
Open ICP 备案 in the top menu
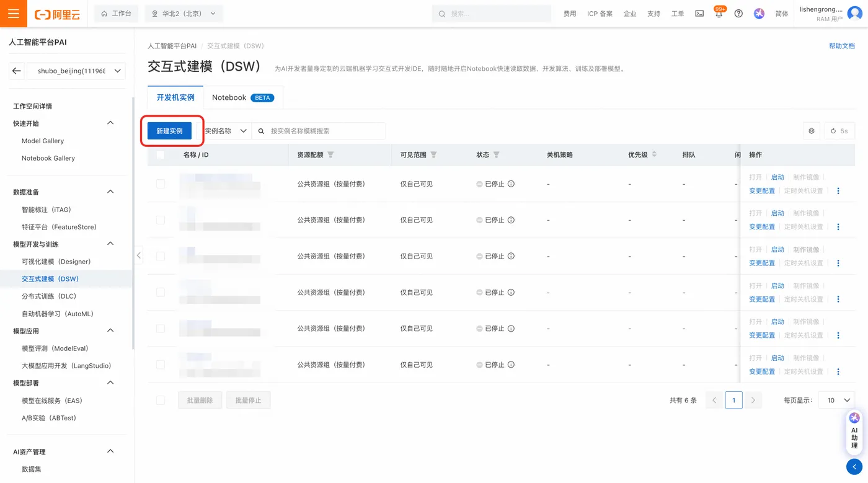pyautogui.click(x=600, y=14)
